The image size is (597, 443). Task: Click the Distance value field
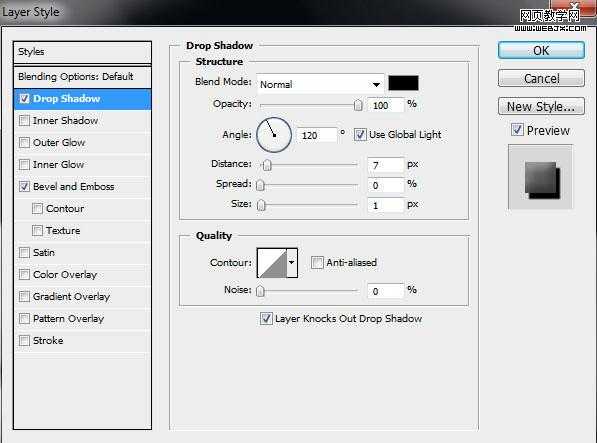pos(385,165)
